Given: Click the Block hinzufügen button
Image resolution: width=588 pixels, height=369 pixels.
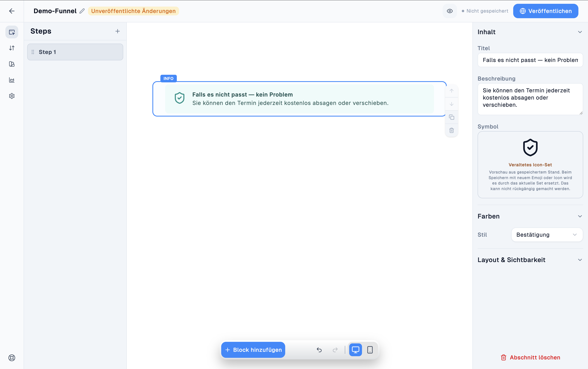Looking at the screenshot, I should (x=253, y=350).
